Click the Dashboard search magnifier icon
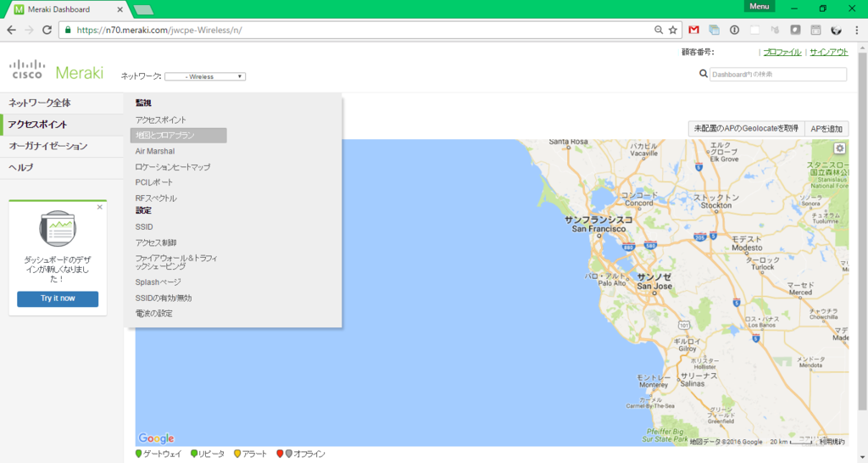 (x=703, y=74)
